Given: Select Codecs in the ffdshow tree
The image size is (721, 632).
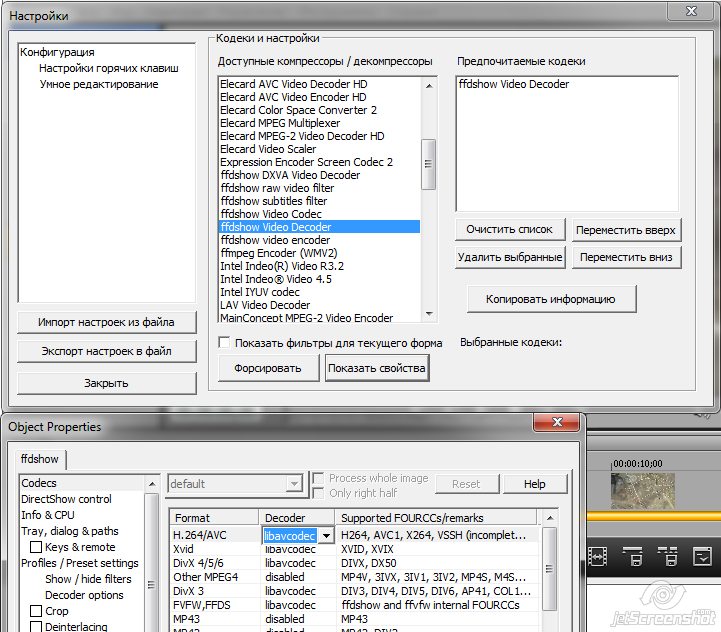Looking at the screenshot, I should pos(39,483).
